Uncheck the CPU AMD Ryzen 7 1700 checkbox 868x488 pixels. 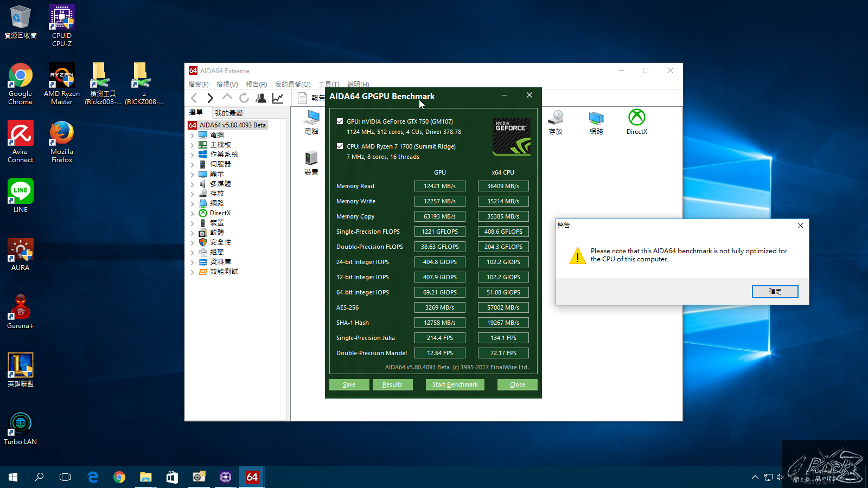340,146
